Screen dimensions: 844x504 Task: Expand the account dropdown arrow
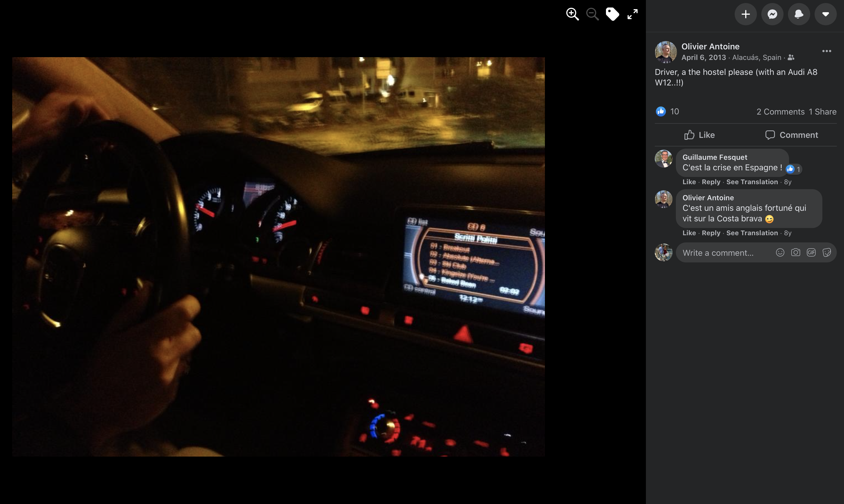[826, 14]
